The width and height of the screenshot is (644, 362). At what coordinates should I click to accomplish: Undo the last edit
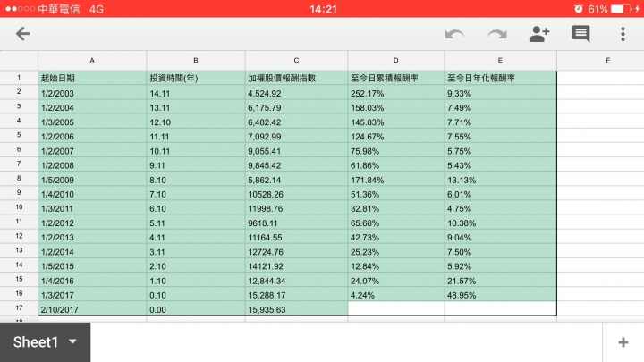point(454,34)
